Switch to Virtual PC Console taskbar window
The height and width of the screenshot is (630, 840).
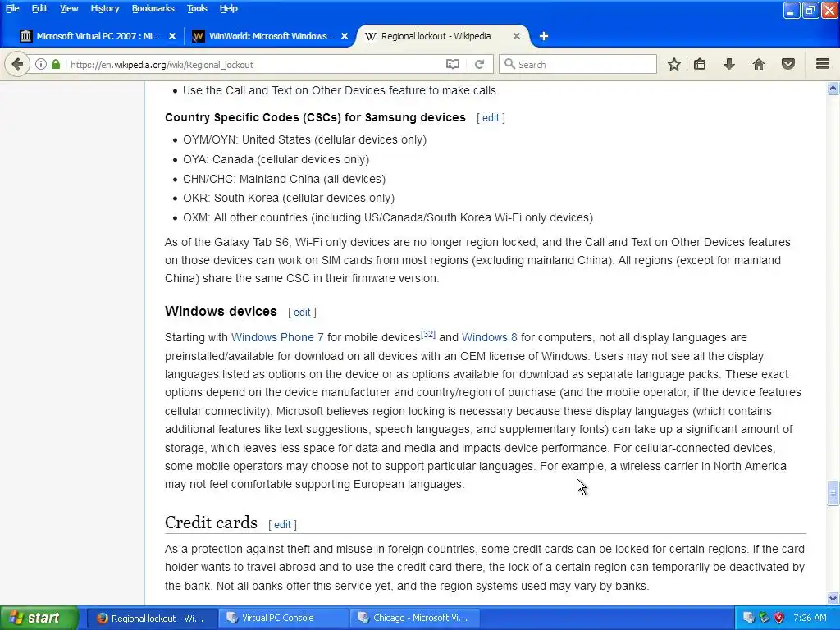pyautogui.click(x=283, y=619)
